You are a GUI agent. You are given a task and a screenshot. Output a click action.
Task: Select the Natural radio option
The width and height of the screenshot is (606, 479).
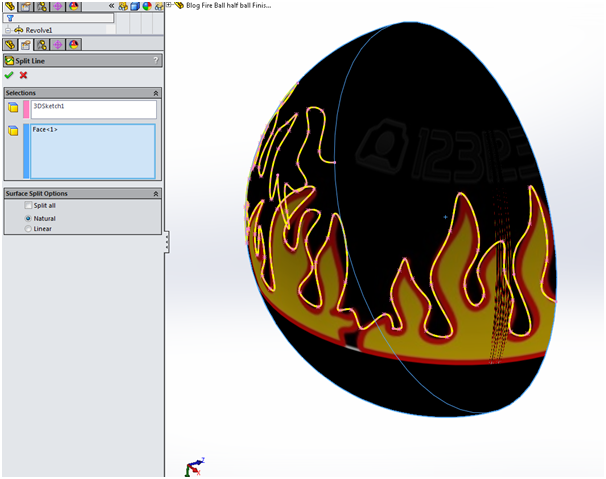tap(28, 217)
